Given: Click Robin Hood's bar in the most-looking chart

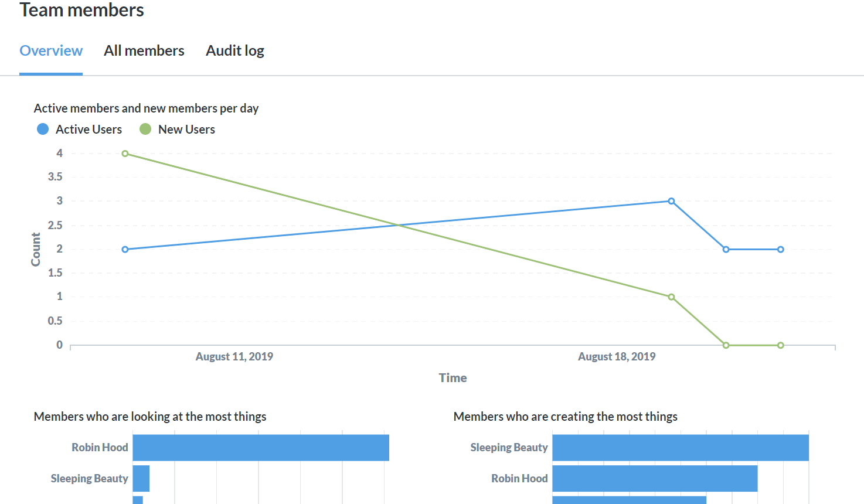Looking at the screenshot, I should 261,448.
